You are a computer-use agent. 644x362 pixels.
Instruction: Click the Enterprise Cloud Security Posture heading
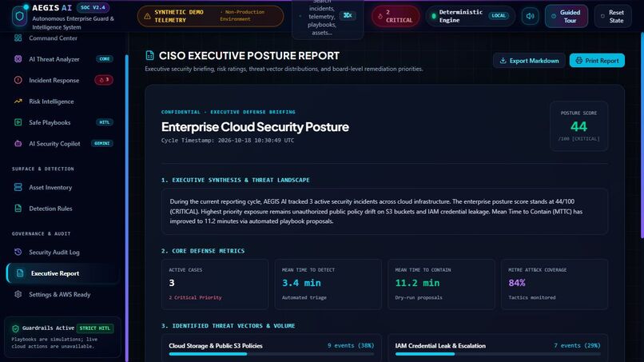(x=255, y=127)
